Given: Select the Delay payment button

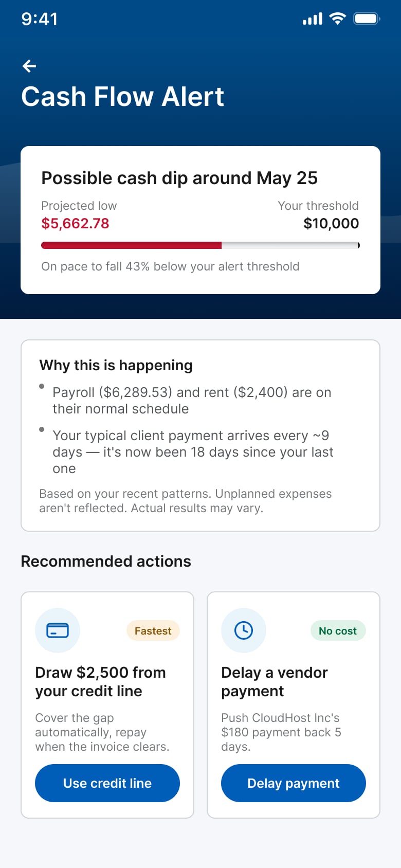Looking at the screenshot, I should click(x=294, y=783).
